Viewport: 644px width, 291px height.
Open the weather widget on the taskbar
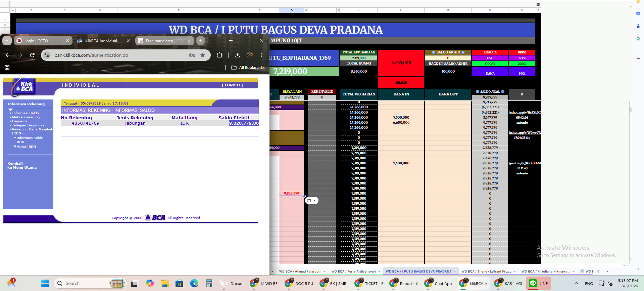point(11,283)
